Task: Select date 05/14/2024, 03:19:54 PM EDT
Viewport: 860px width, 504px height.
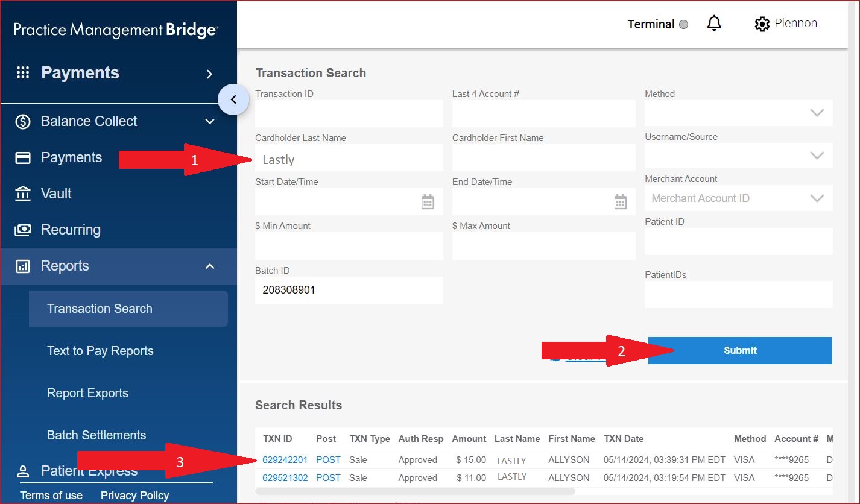Action: coord(665,478)
